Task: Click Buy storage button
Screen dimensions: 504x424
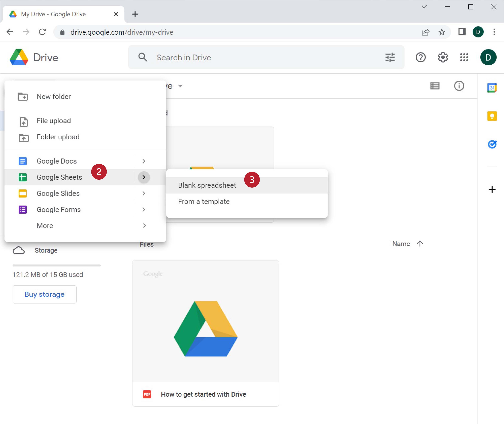Action: 44,294
